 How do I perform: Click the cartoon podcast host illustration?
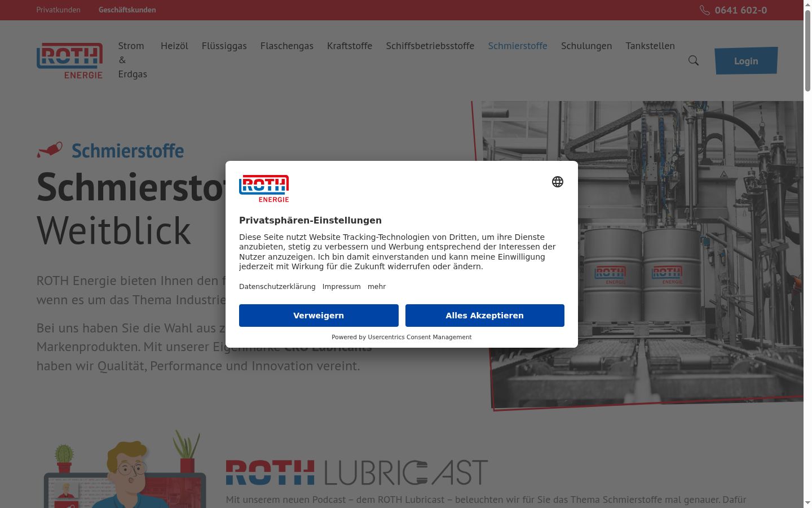[x=125, y=470]
